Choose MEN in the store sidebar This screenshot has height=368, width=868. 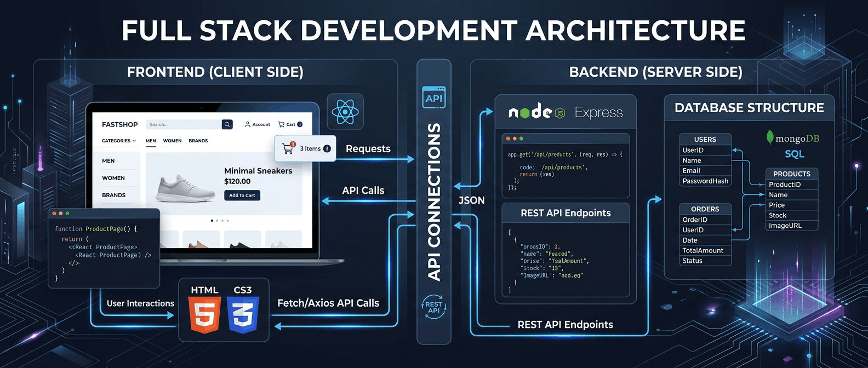tap(108, 160)
